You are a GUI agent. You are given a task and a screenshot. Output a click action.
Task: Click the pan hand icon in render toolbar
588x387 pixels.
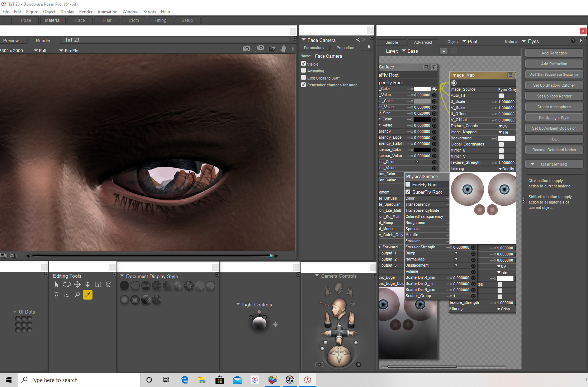283,49
